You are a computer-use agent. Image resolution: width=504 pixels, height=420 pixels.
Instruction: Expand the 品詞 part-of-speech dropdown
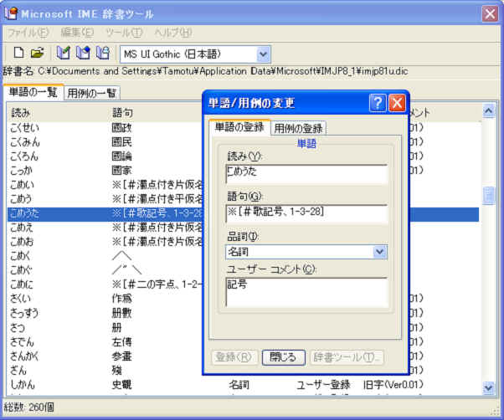pos(379,251)
